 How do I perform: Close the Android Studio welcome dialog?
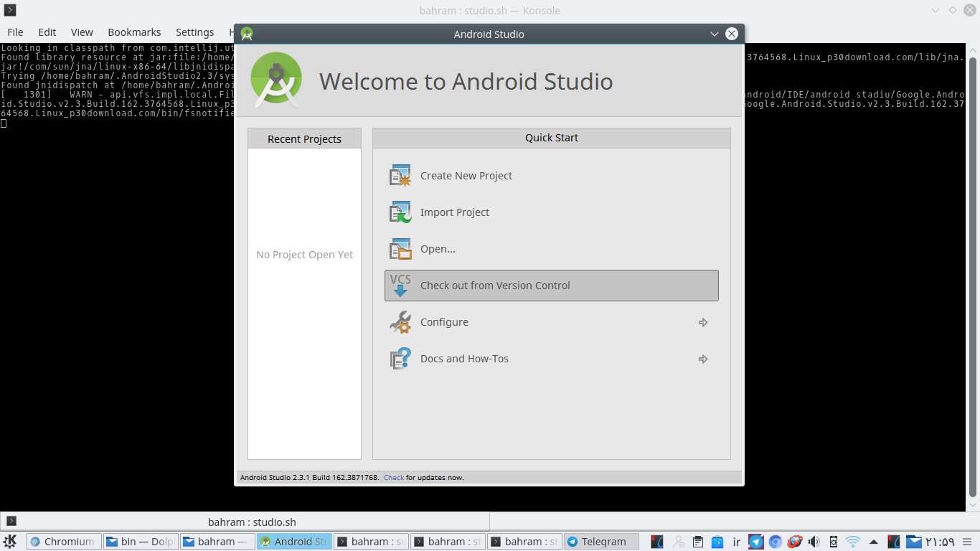(x=732, y=34)
